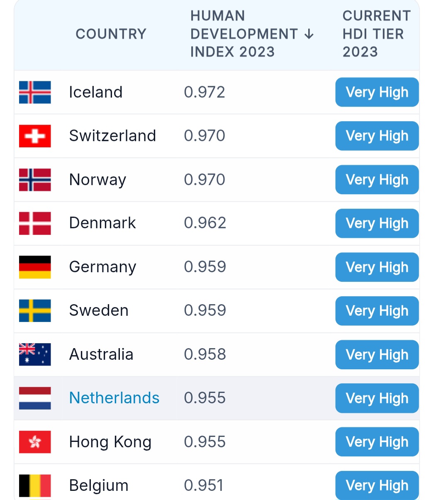448x500 pixels.
Task: Click the Switzerland flag icon
Action: click(x=35, y=136)
